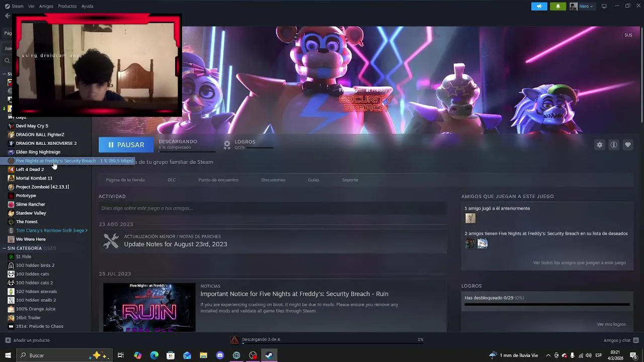644x362 pixels.
Task: Collapse the SIN CATEGORÍA section
Action: click(x=4, y=248)
